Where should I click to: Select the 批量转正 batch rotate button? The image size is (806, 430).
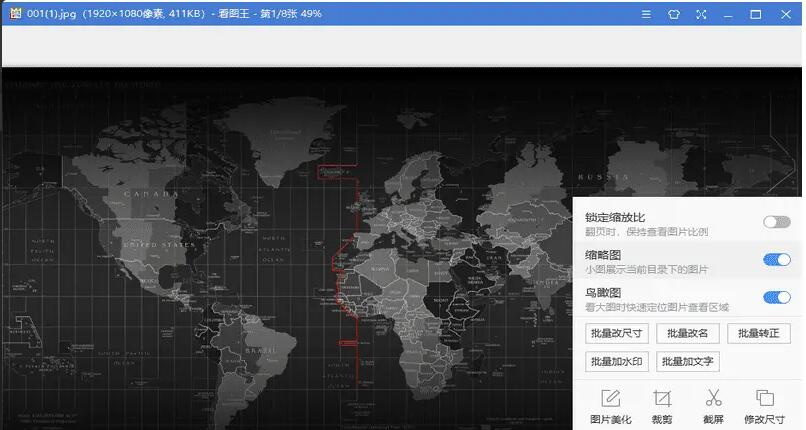758,333
